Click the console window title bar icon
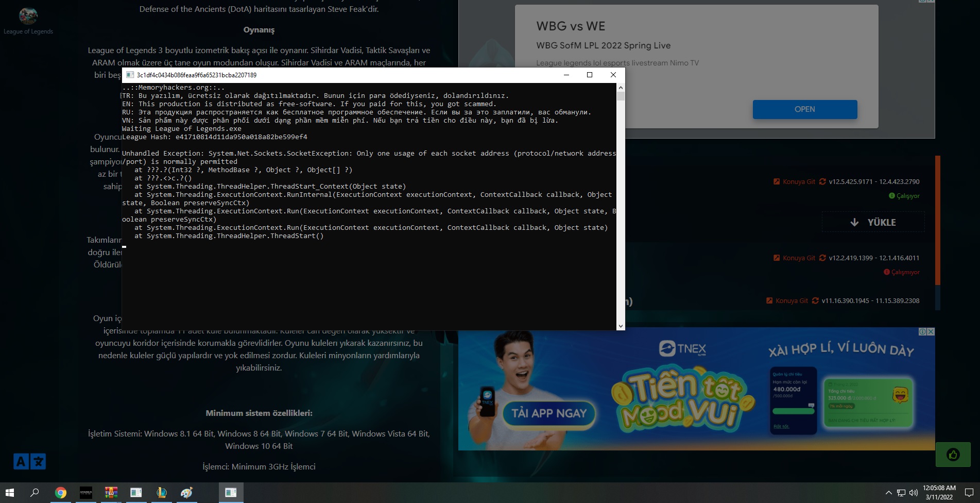Viewport: 980px width, 503px height. [130, 75]
